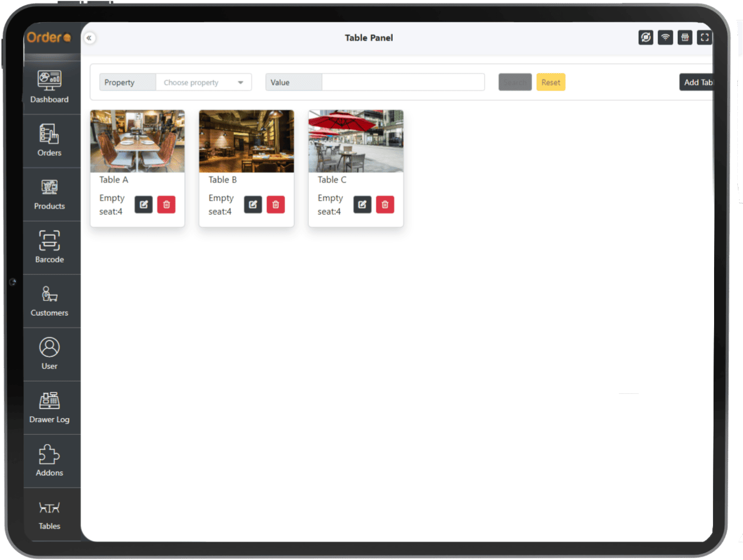Collapse sidebar with double-chevron button

(x=90, y=38)
